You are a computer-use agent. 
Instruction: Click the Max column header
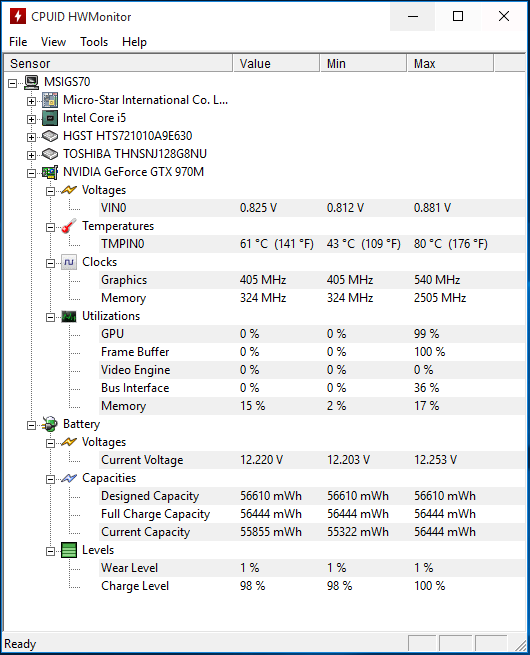[x=450, y=63]
